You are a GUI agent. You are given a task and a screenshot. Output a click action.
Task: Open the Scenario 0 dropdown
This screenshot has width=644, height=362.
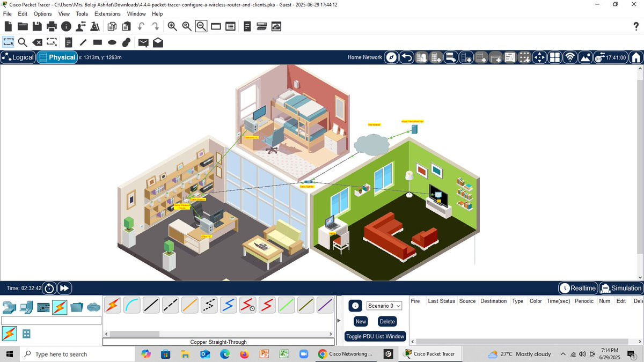tap(384, 306)
